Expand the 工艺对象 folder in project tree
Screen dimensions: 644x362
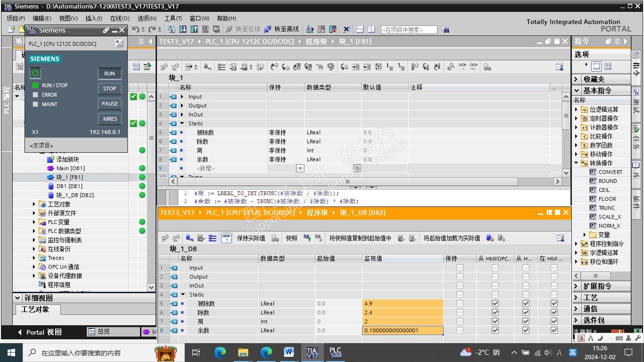point(34,204)
